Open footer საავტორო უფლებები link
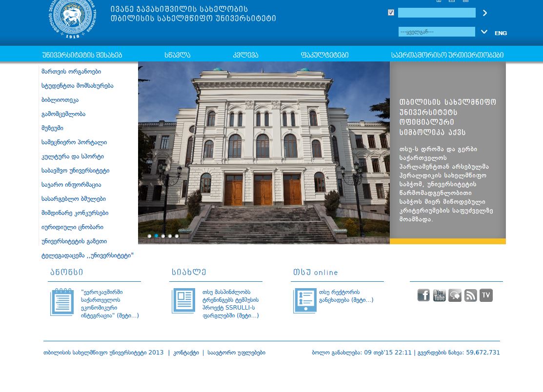Image resolution: width=543 pixels, height=392 pixels. (236, 353)
